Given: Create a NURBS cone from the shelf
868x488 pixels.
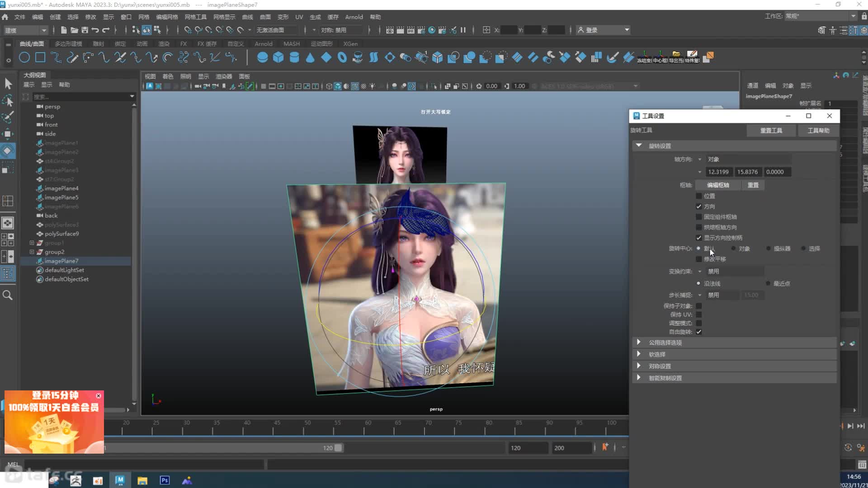Looking at the screenshot, I should (x=310, y=57).
